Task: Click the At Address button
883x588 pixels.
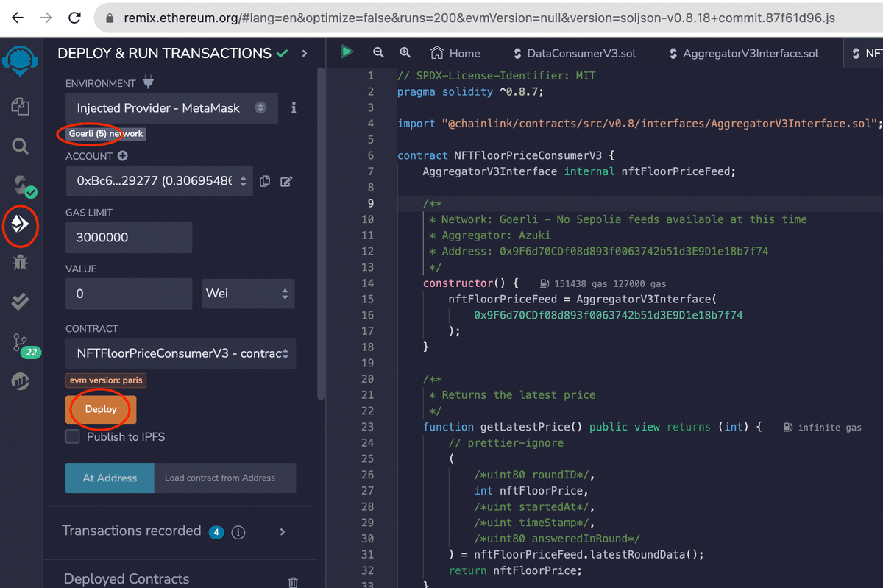Action: 110,478
